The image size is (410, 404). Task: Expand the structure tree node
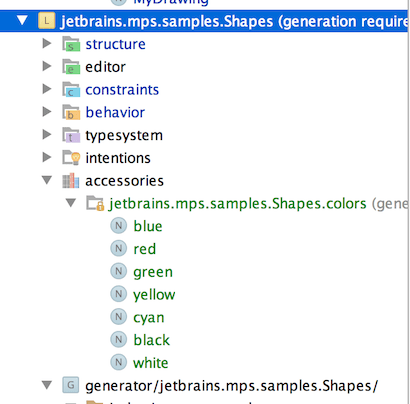click(x=47, y=43)
